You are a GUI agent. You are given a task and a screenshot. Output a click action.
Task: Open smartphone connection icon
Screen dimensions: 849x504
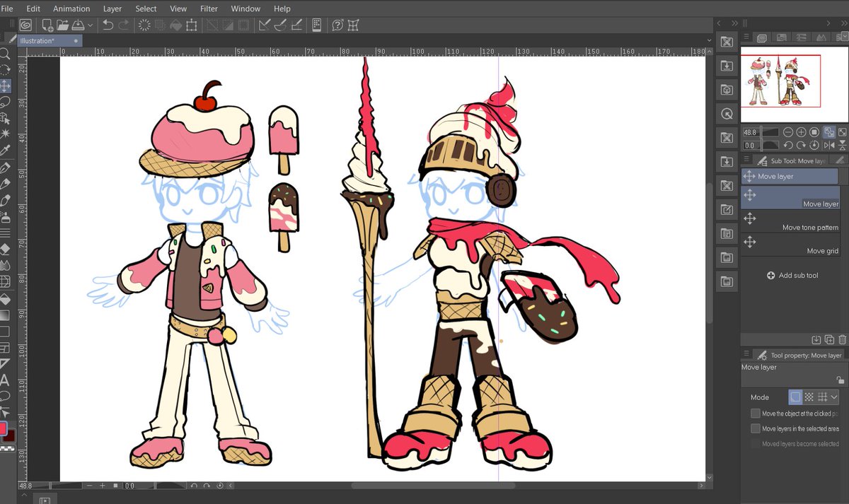tap(317, 25)
